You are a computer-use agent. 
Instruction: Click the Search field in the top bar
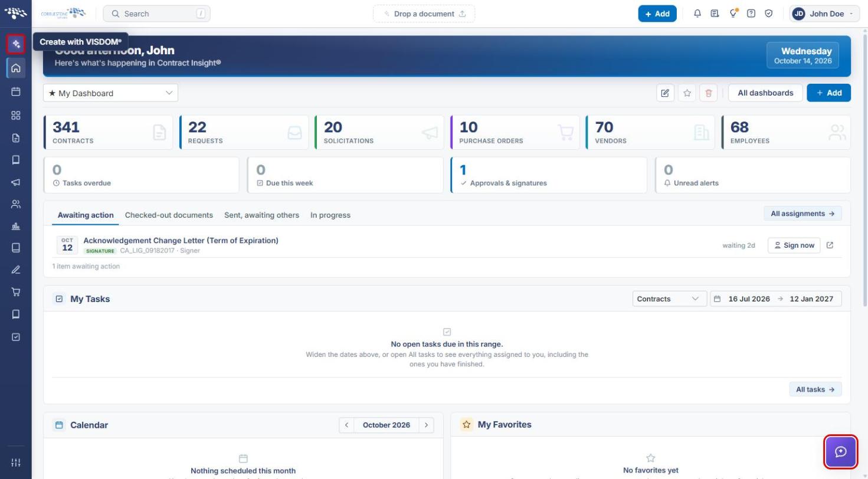[156, 14]
